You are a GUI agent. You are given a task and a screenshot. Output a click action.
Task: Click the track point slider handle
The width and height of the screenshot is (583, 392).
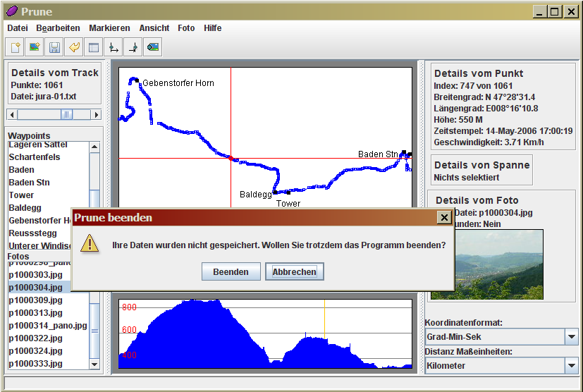(x=66, y=114)
